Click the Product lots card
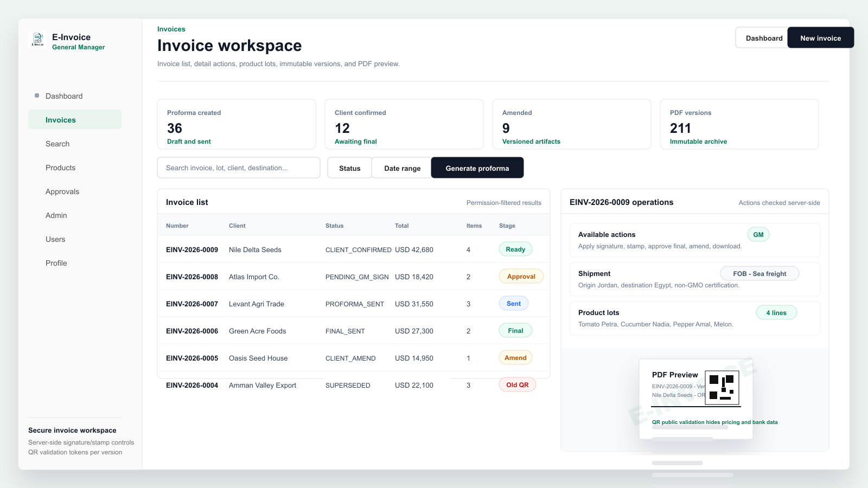The image size is (868, 488). [695, 318]
